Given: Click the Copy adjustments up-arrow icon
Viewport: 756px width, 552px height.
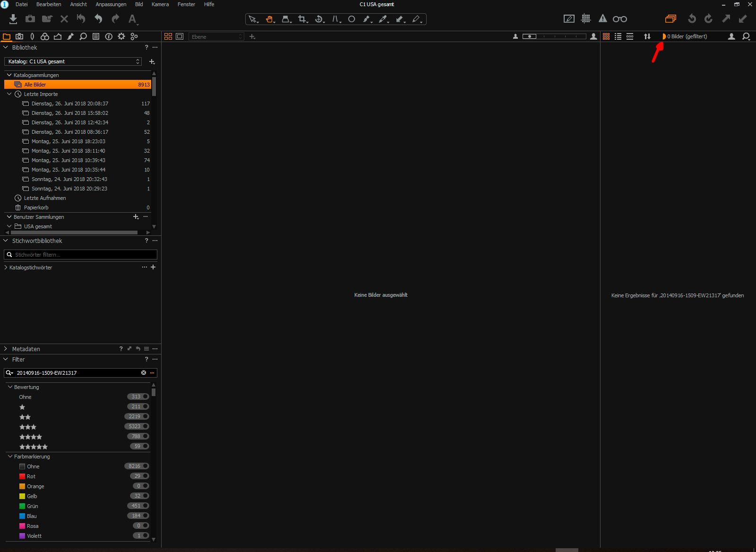Looking at the screenshot, I should coord(726,19).
